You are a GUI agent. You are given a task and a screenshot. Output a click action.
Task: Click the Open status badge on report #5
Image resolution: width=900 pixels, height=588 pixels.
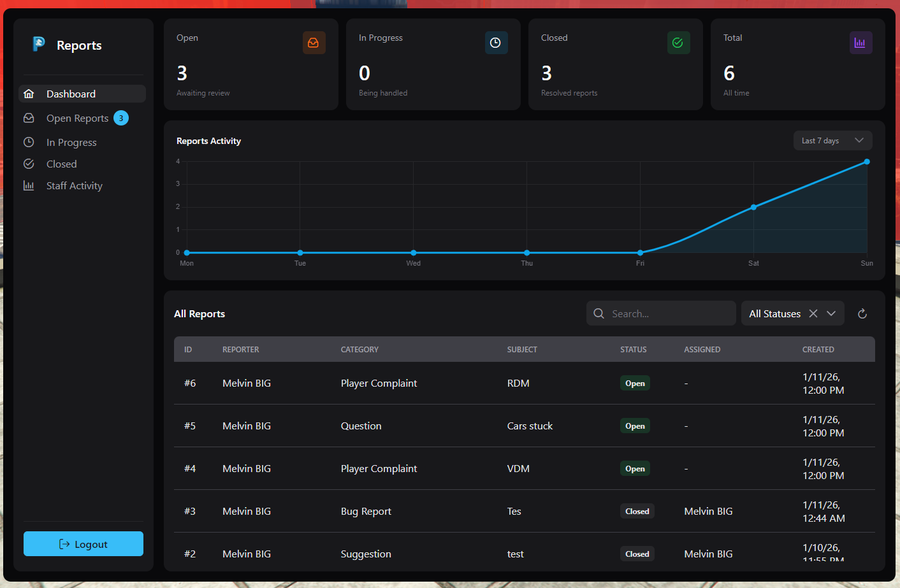coord(635,426)
